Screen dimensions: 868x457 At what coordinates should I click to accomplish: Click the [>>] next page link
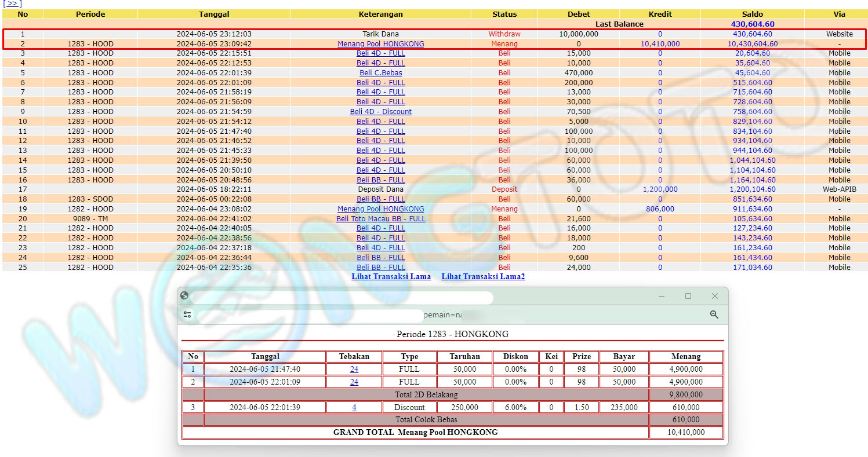[12, 3]
